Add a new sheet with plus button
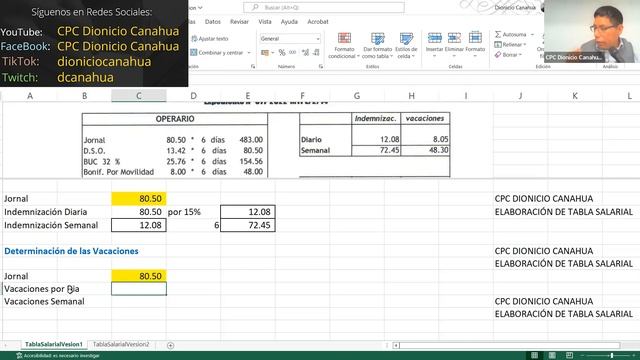This screenshot has width=640, height=360. pyautogui.click(x=171, y=345)
